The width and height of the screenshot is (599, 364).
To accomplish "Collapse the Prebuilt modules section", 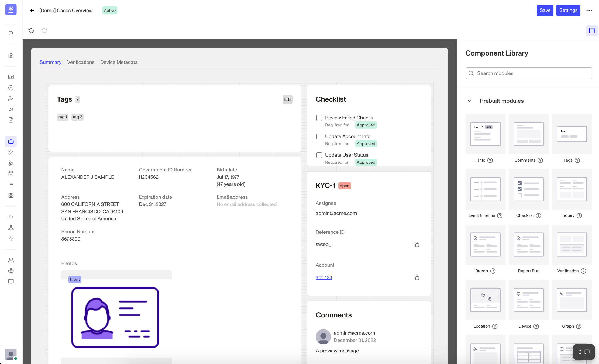I will [x=470, y=101].
